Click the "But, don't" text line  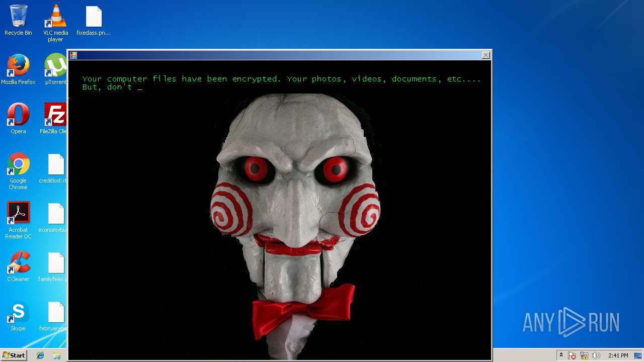tap(112, 87)
